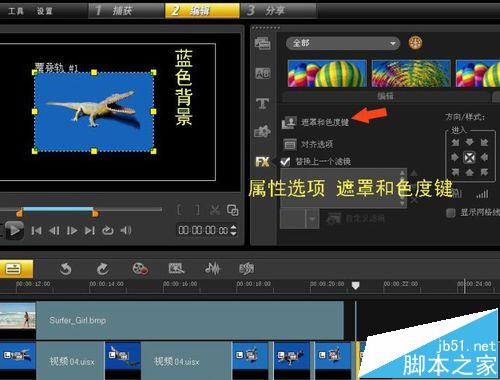Toggle the repeat loop playback button

[108, 231]
